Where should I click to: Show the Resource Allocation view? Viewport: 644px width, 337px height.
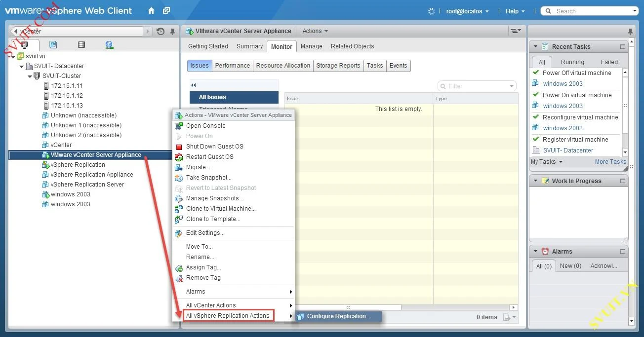point(283,66)
